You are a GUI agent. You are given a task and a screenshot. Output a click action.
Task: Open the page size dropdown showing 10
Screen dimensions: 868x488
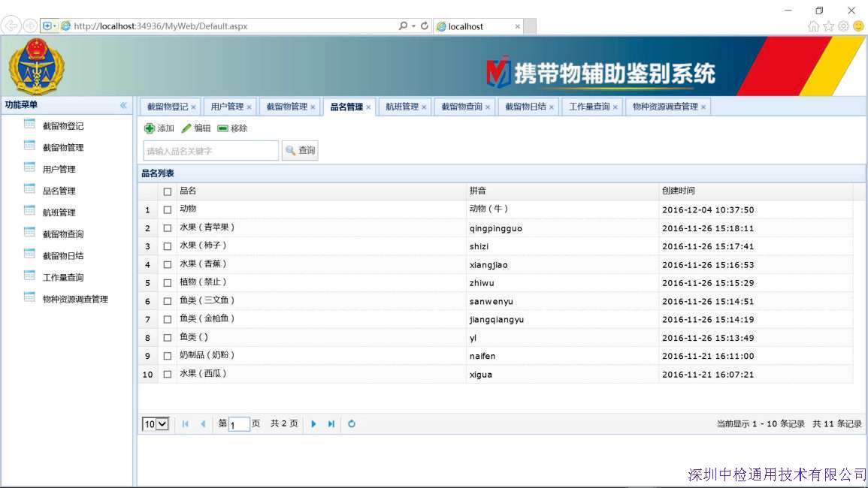[155, 424]
